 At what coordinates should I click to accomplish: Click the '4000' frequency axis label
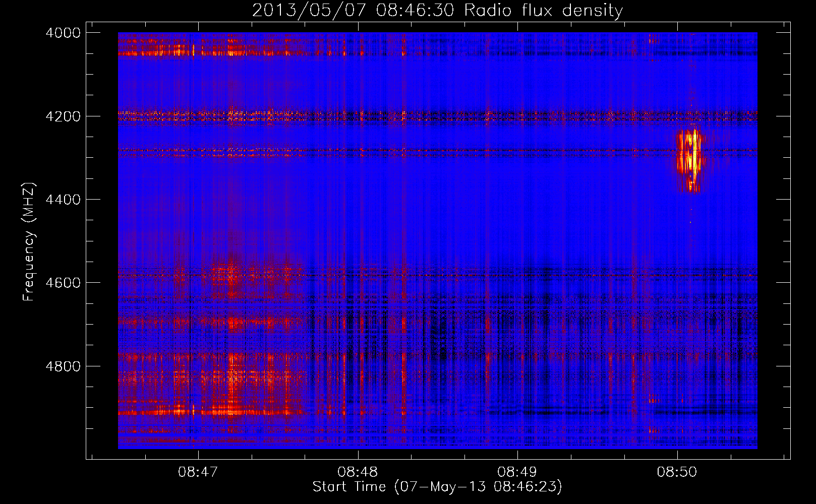(63, 33)
